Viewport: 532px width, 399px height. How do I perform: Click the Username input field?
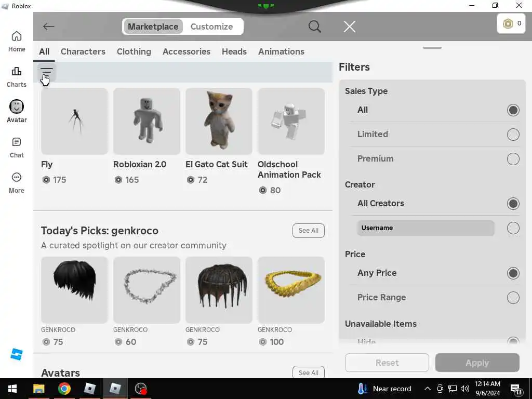coord(425,228)
